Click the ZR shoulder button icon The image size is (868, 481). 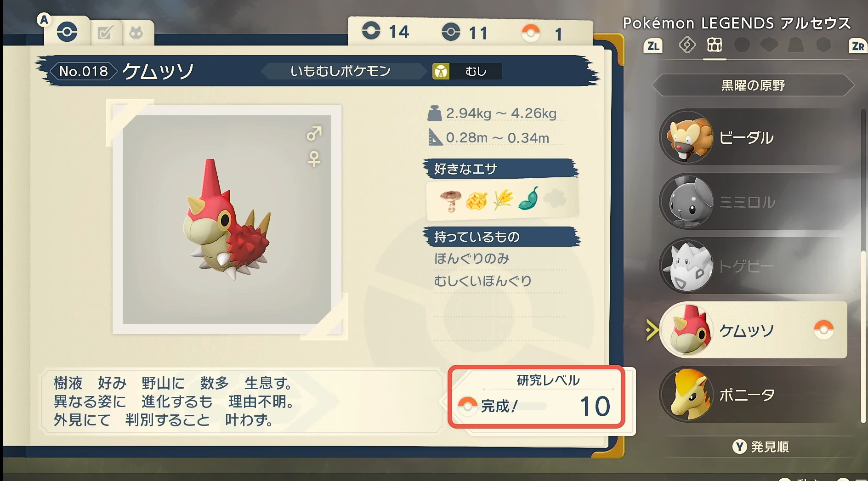[x=857, y=46]
